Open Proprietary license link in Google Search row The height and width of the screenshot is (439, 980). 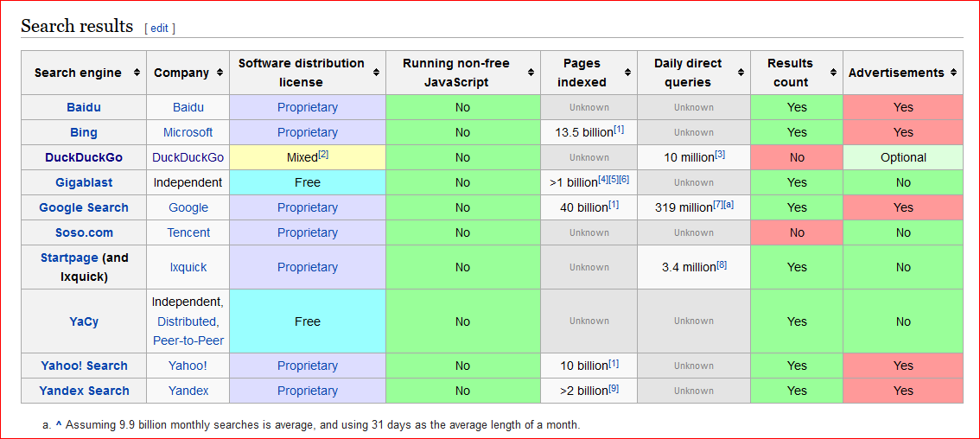coord(308,207)
